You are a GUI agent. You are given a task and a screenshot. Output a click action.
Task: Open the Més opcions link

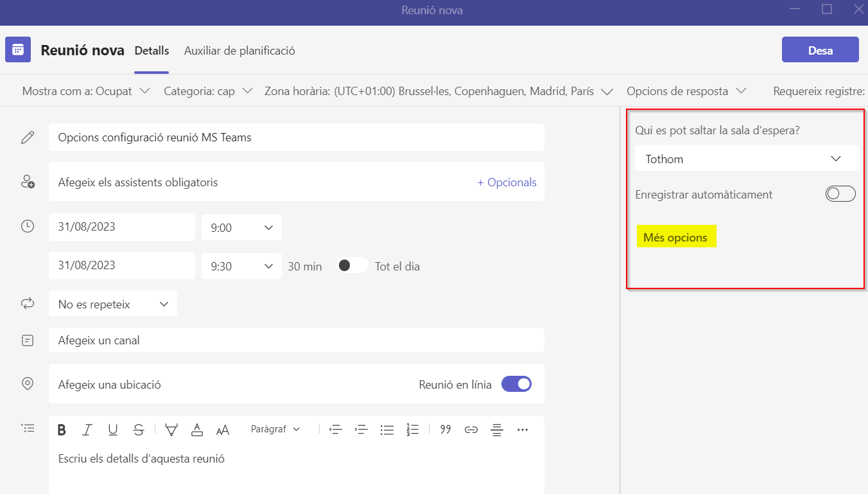675,237
